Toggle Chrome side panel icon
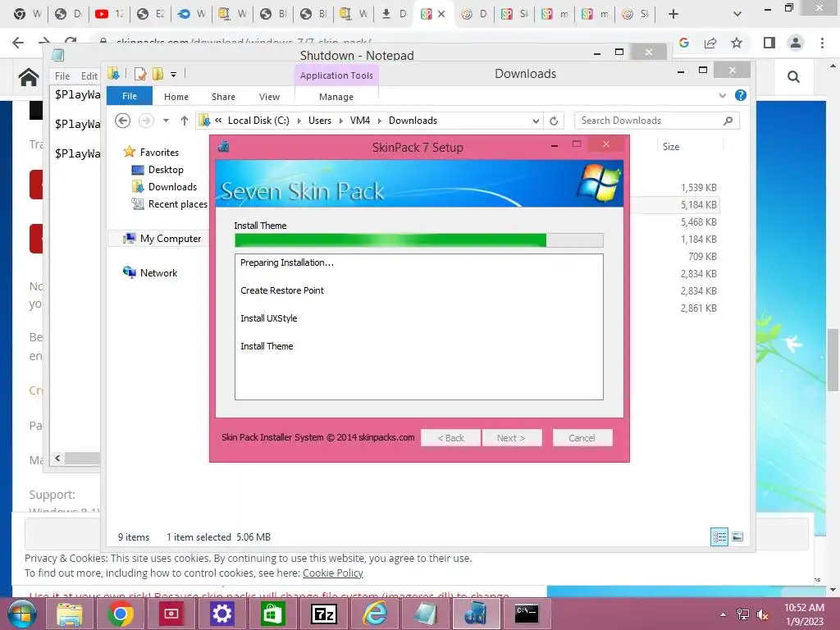The image size is (840, 630). 769,43
